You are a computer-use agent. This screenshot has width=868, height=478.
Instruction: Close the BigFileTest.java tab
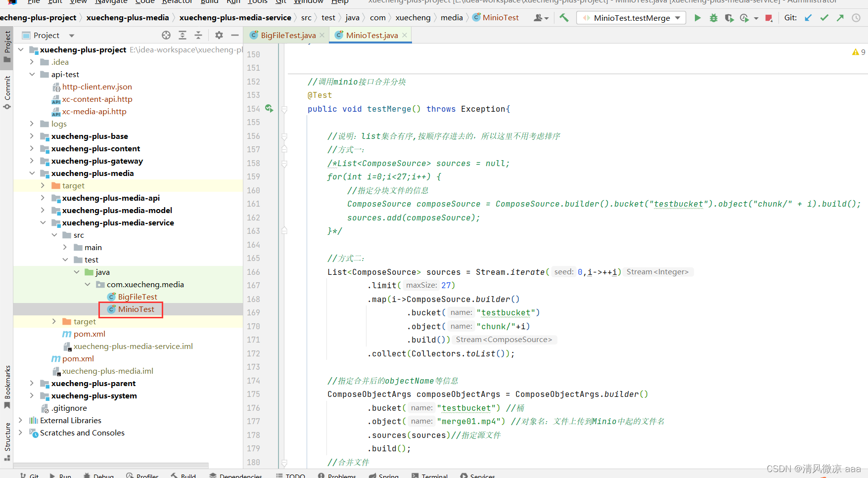322,35
